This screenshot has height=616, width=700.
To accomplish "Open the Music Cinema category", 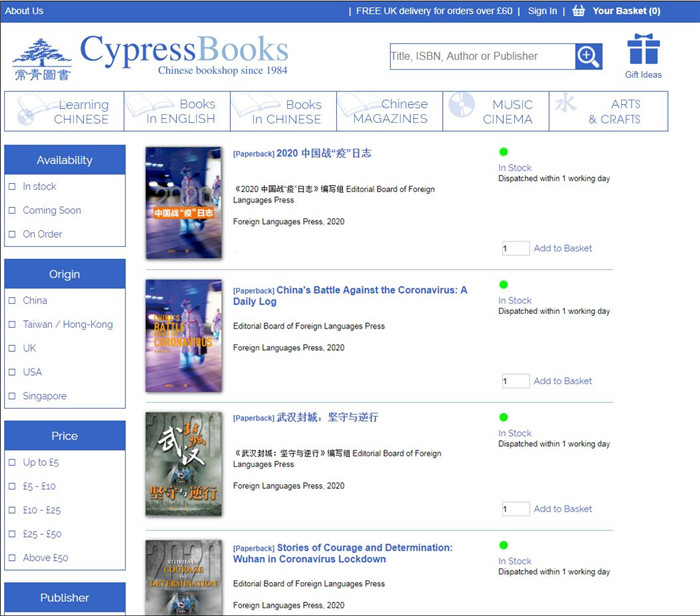I will coord(498,111).
